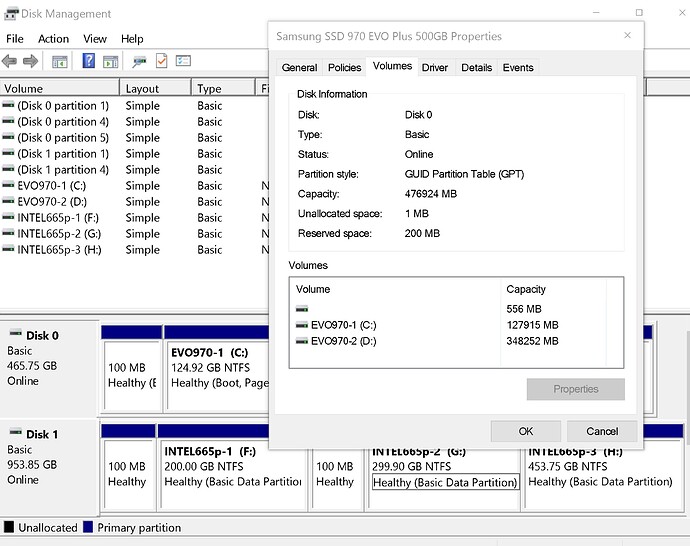Click the Show/Hide Console Tree icon
690x546 pixels.
[x=59, y=61]
